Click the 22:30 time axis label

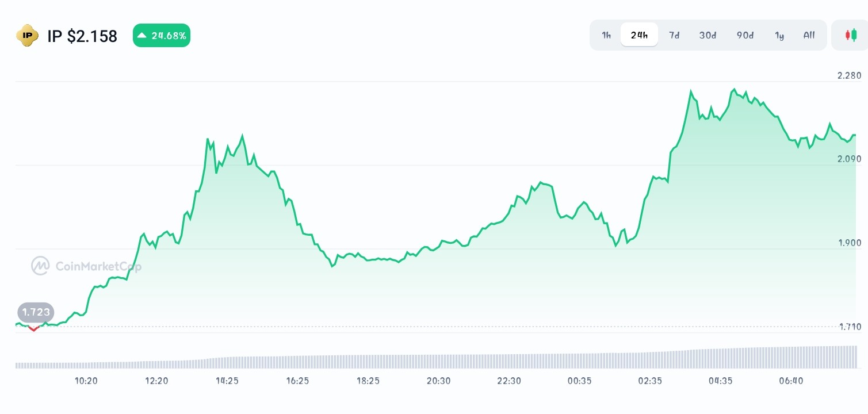tap(509, 381)
